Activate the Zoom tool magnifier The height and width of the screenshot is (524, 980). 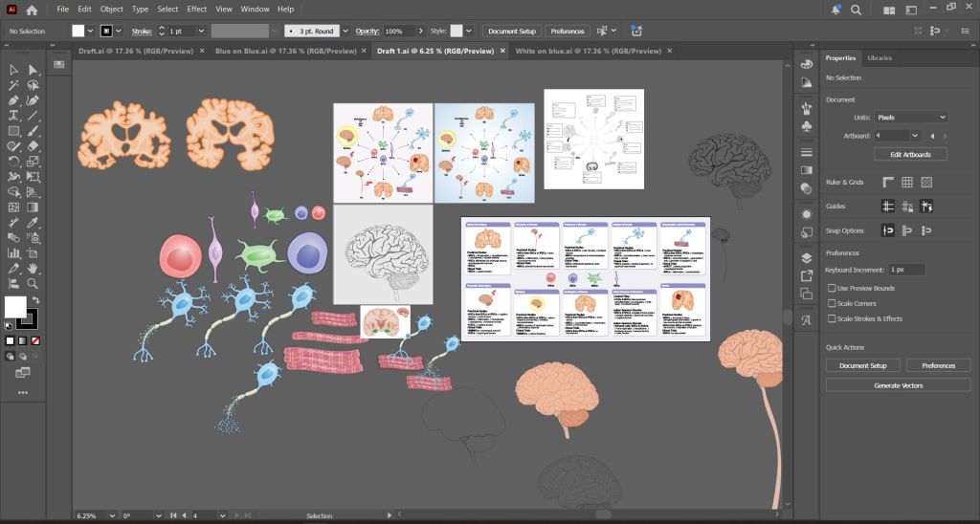pos(33,284)
